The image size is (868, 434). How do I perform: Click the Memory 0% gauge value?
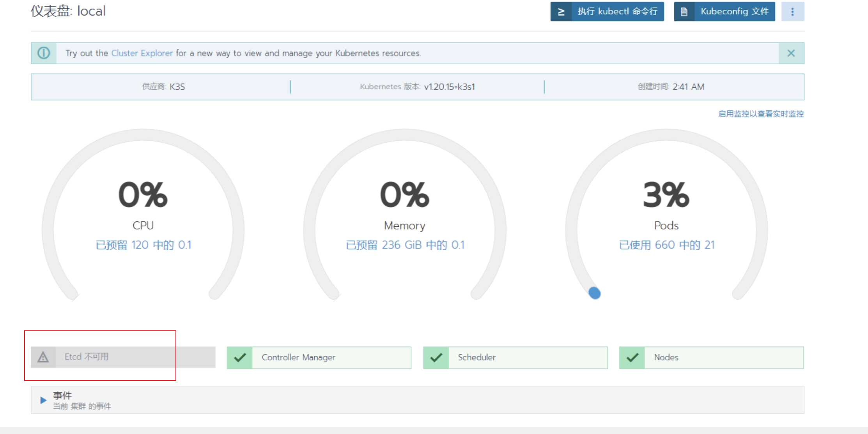405,195
